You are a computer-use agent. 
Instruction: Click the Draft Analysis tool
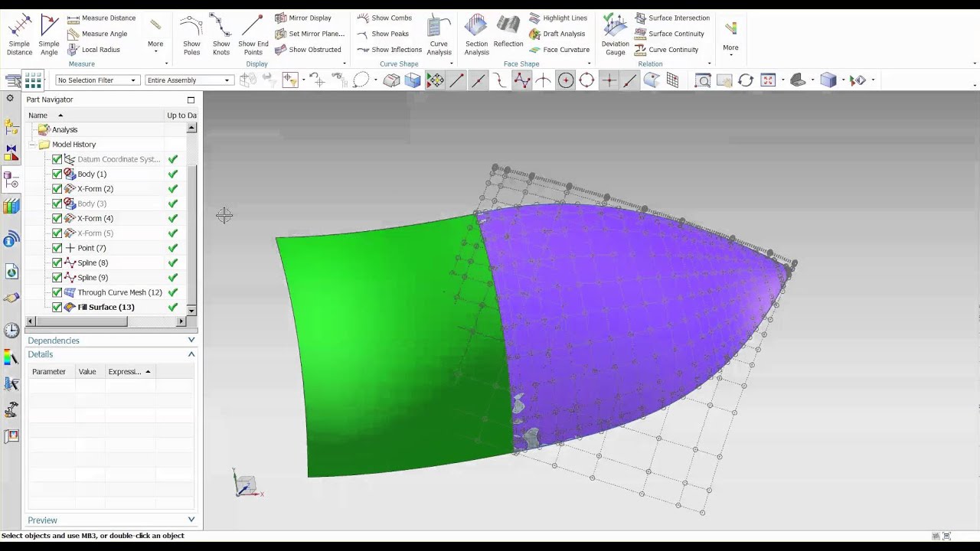[x=557, y=34]
